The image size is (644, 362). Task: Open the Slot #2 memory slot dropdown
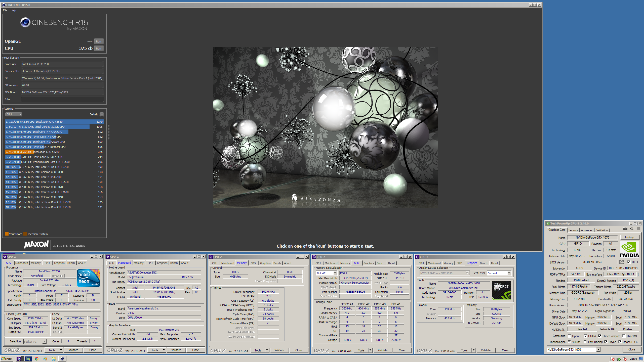326,273
